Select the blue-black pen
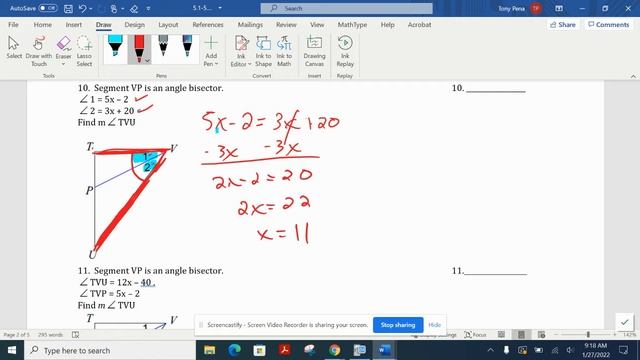The image size is (640, 360). pos(187,46)
